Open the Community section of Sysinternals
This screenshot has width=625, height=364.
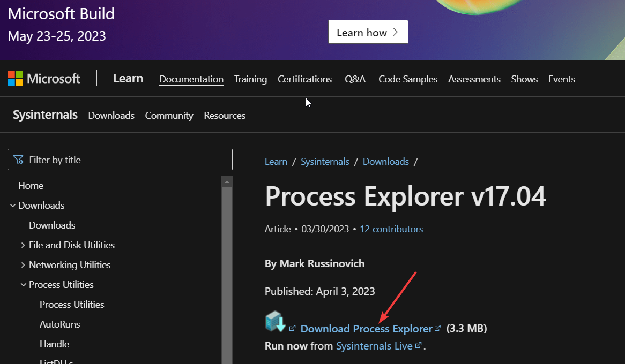169,115
